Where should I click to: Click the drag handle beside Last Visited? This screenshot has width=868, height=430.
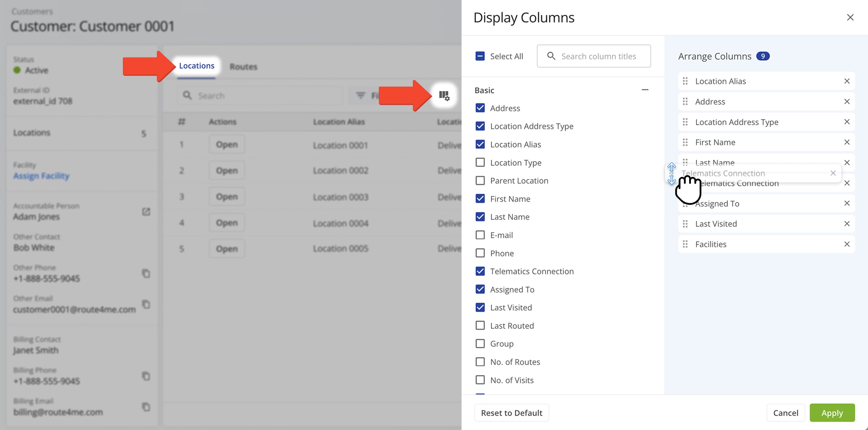pyautogui.click(x=685, y=223)
